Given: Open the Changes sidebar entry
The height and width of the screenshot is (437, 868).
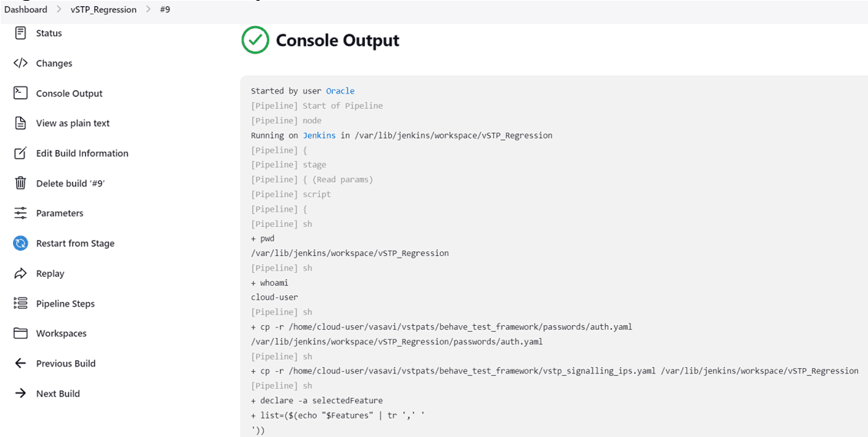Looking at the screenshot, I should tap(54, 63).
